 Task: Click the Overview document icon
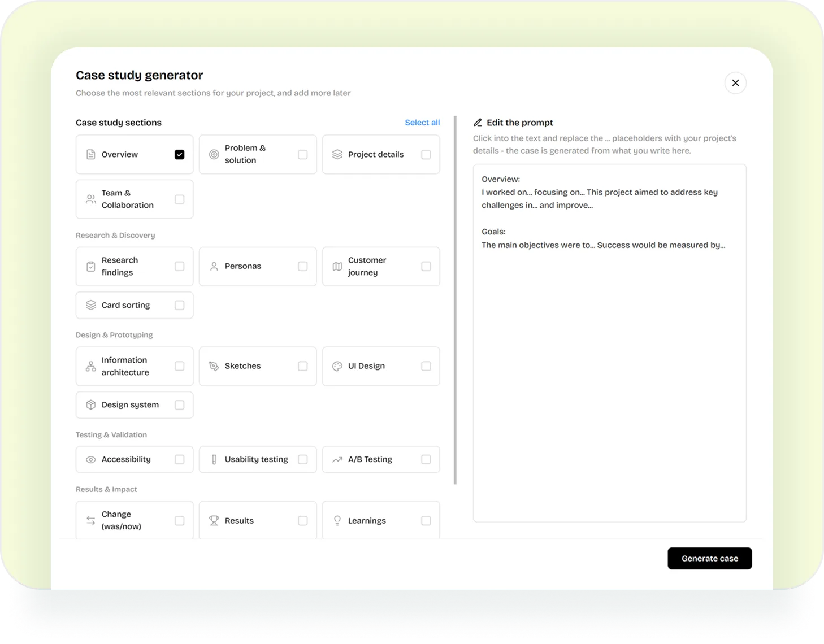pos(90,154)
